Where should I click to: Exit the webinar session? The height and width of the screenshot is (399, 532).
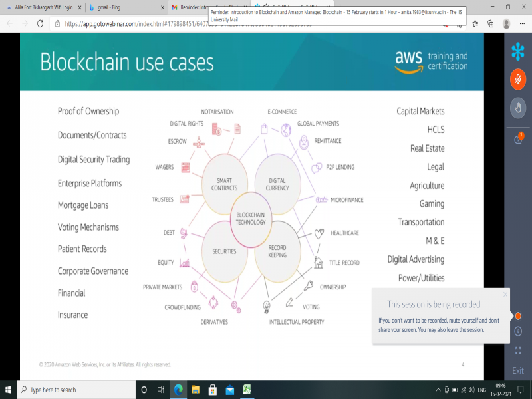click(x=518, y=370)
